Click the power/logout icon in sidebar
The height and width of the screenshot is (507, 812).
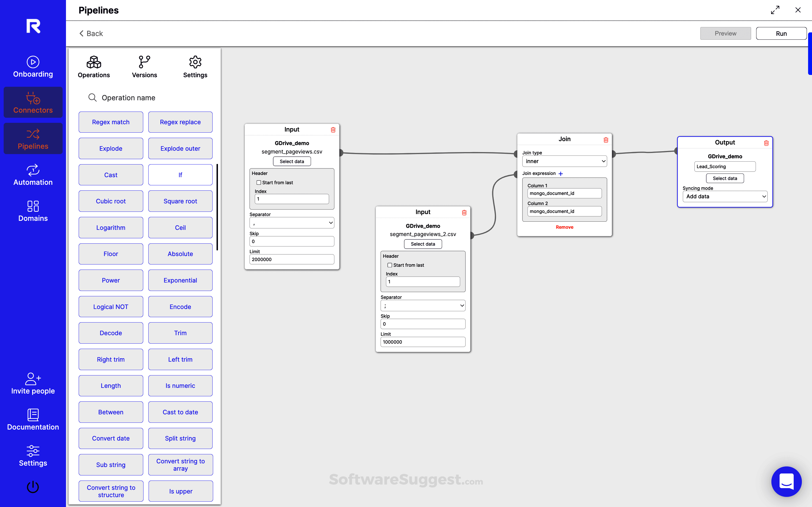32,487
